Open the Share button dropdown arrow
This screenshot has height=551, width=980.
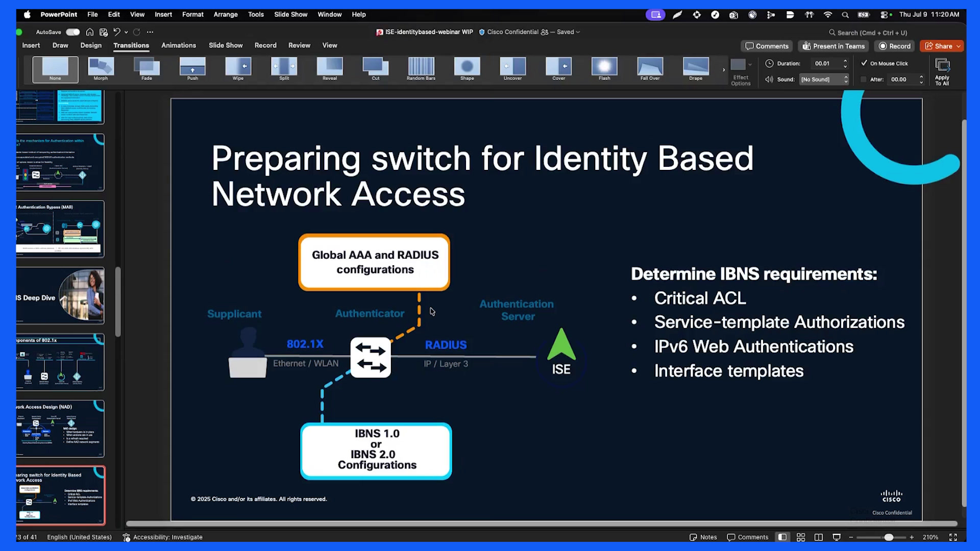tap(959, 46)
